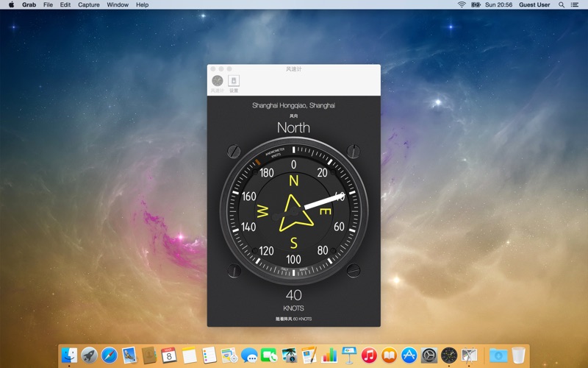
Task: Open Spotlight search magnifier icon
Action: coord(562,4)
